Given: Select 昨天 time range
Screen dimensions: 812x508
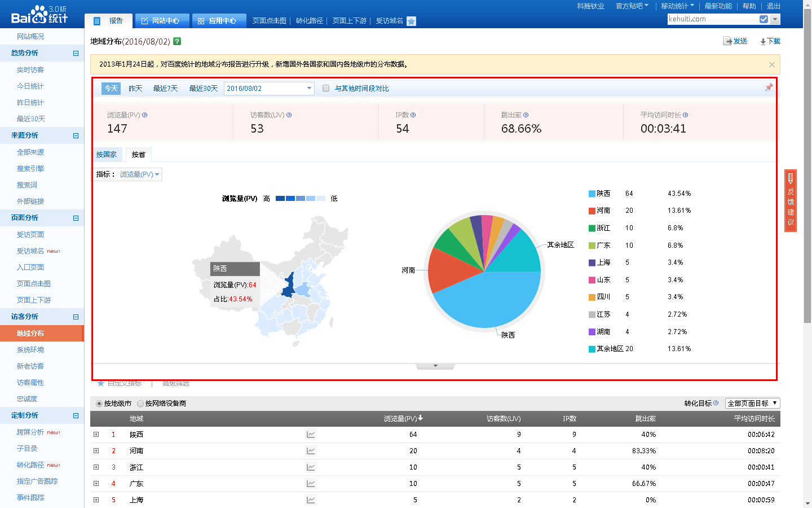Looking at the screenshot, I should [135, 89].
